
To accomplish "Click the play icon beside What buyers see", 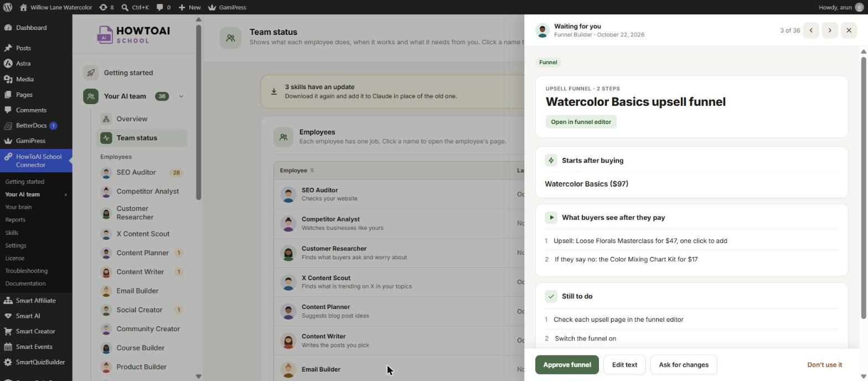I will (551, 218).
